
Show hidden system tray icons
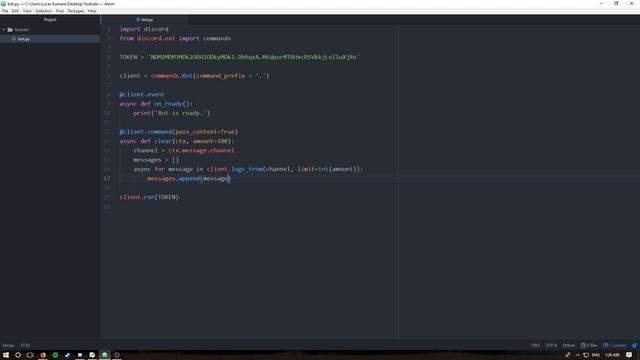click(x=578, y=355)
